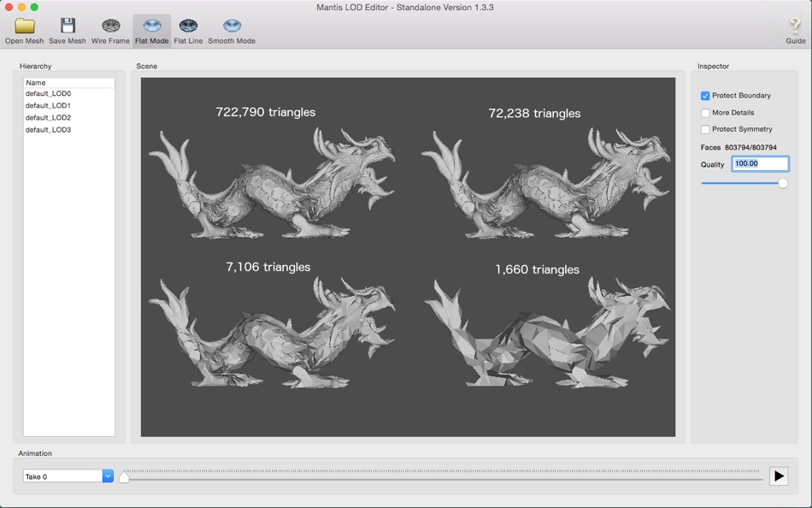Viewport: 812px width, 508px height.
Task: Enable the More Details checkbox
Action: pyautogui.click(x=705, y=113)
